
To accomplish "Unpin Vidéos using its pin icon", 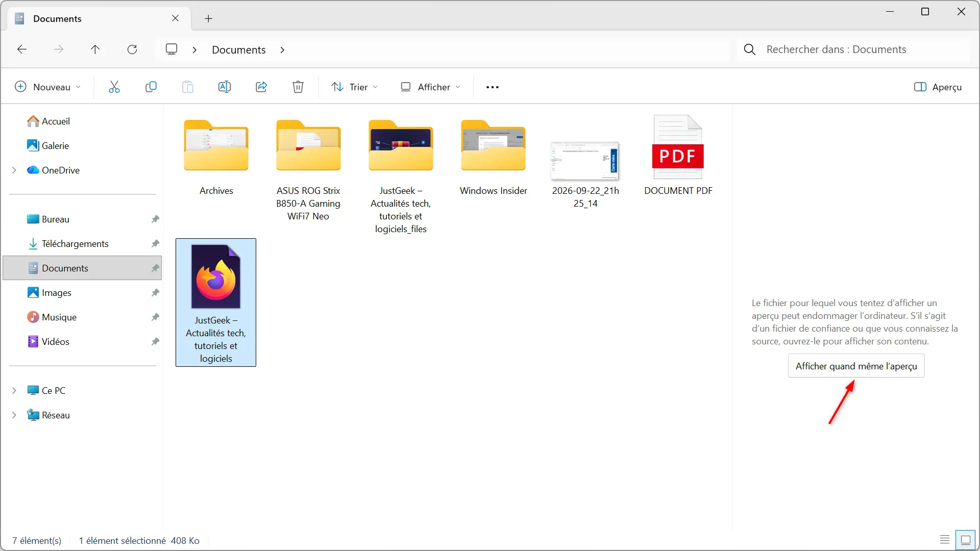I will tap(155, 341).
